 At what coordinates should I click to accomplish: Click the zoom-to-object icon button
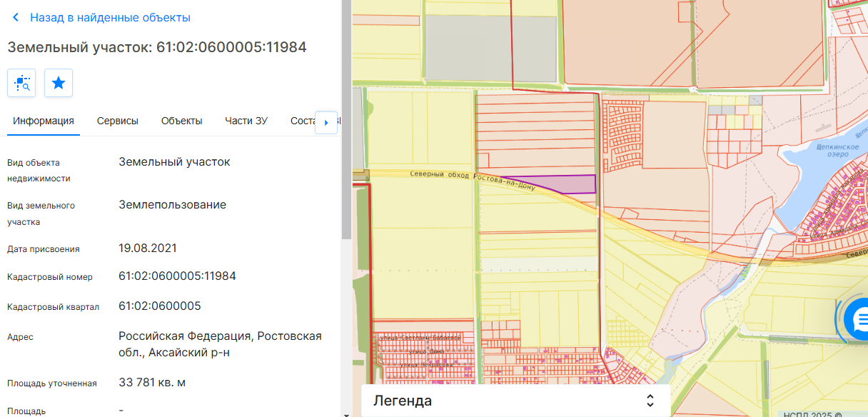coord(21,83)
